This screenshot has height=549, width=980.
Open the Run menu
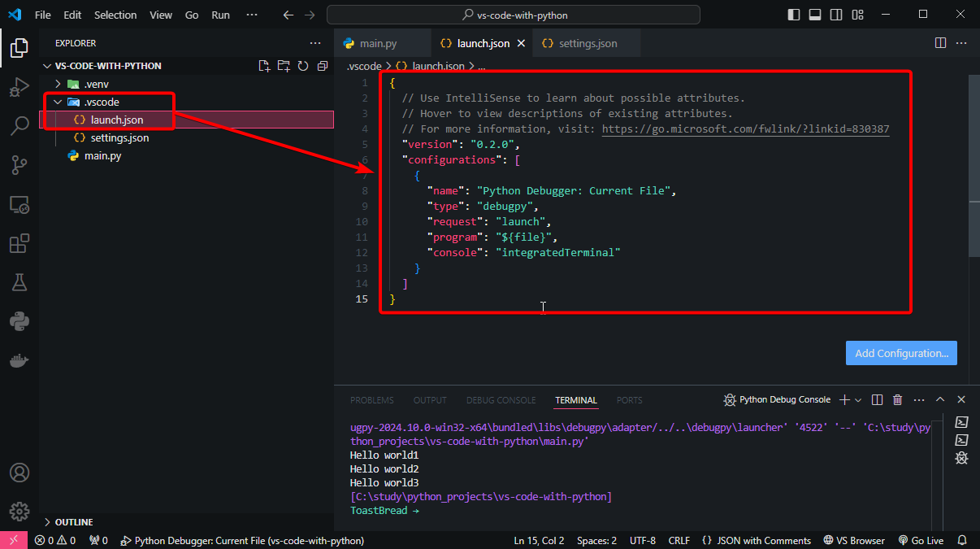coord(220,15)
